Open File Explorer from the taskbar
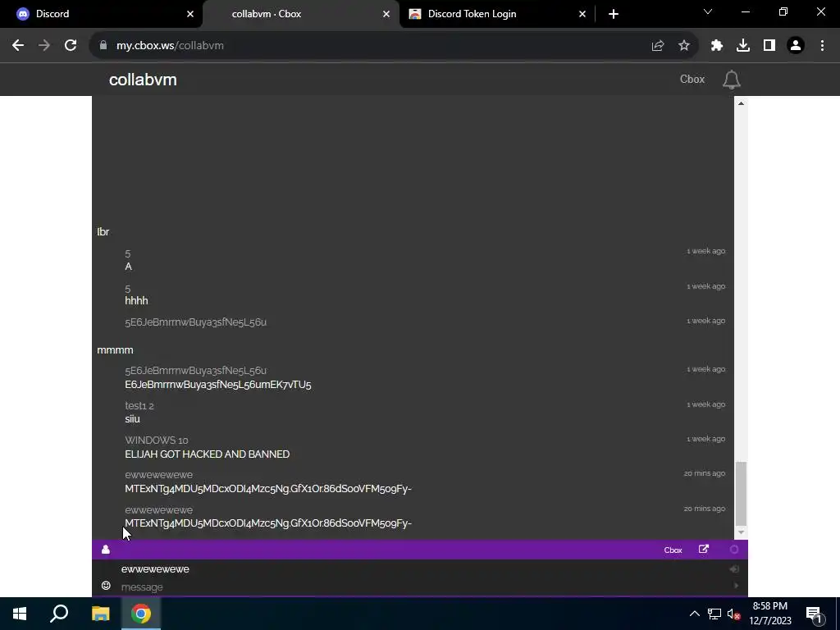Screen dimensions: 840x630 pos(100,614)
